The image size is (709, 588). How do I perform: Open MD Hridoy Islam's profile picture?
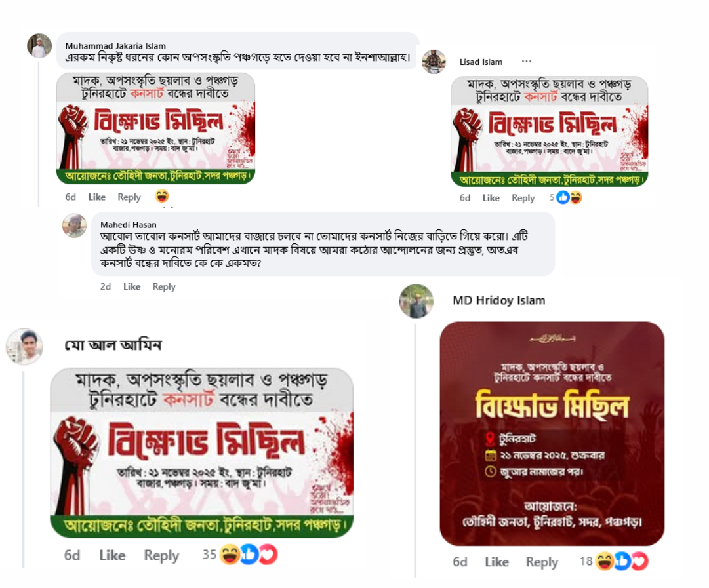(416, 301)
